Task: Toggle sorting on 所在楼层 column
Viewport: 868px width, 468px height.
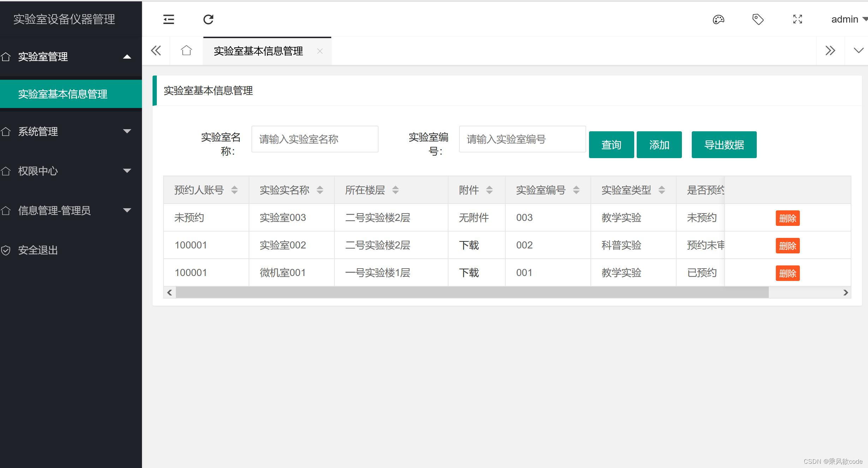Action: pos(396,190)
